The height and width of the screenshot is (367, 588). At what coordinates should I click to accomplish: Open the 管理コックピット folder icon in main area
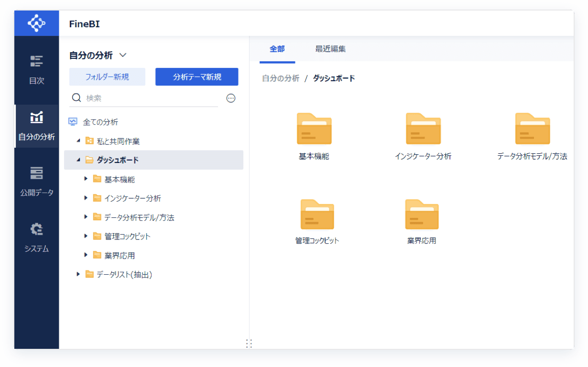[x=317, y=215]
